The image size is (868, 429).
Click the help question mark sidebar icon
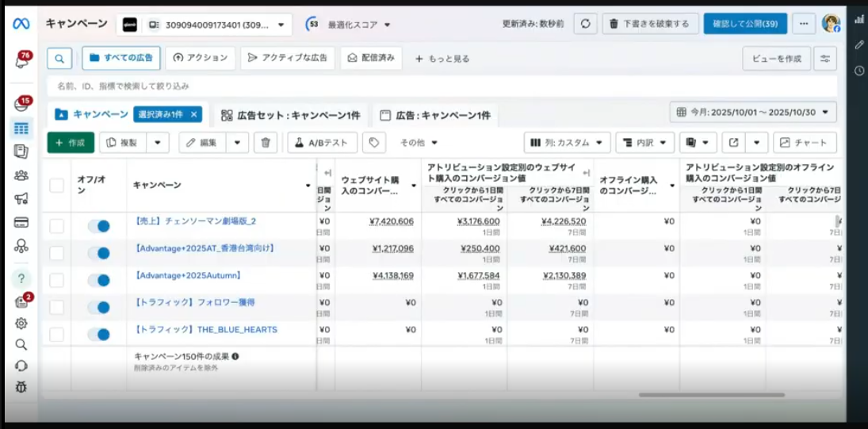[21, 278]
